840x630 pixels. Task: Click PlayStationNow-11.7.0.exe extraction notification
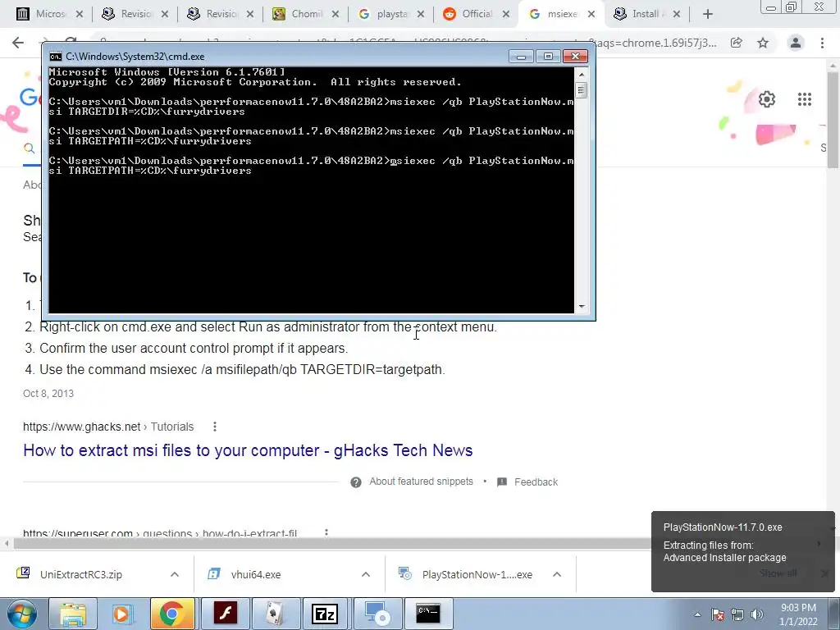pyautogui.click(x=742, y=551)
